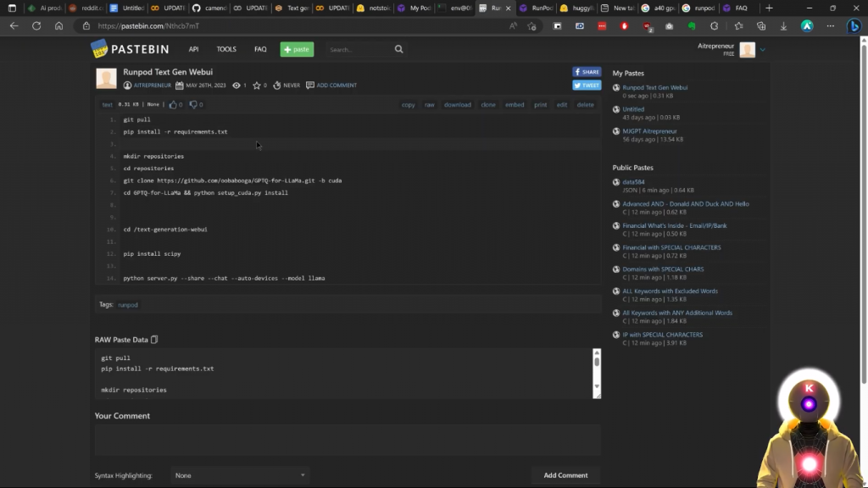The image size is (868, 488).
Task: Click the runpod tag
Action: coord(128,305)
